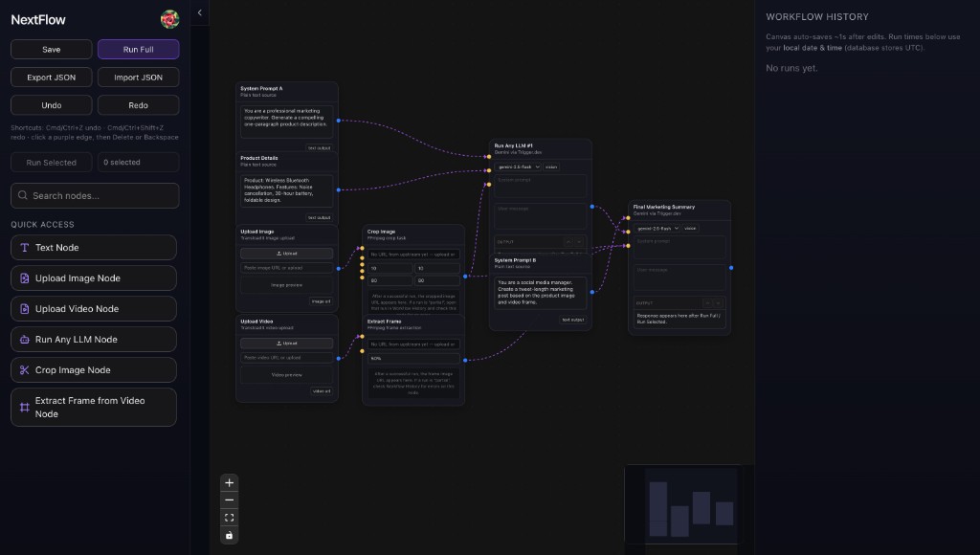Screen dimensions: 980x555
Task: Click the Video preview area
Action: pyautogui.click(x=287, y=375)
